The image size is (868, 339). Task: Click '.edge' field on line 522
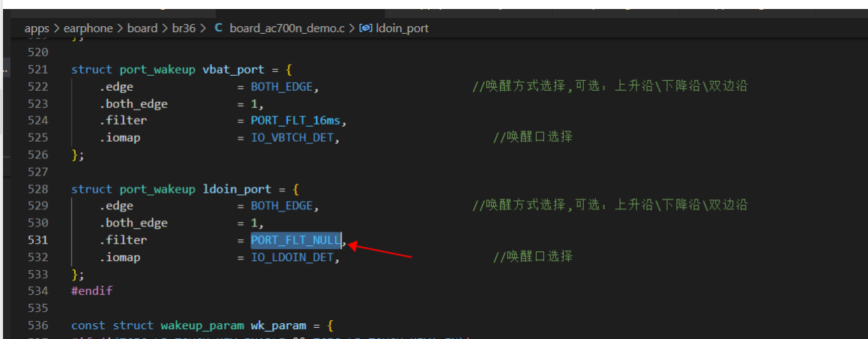pyautogui.click(x=116, y=86)
